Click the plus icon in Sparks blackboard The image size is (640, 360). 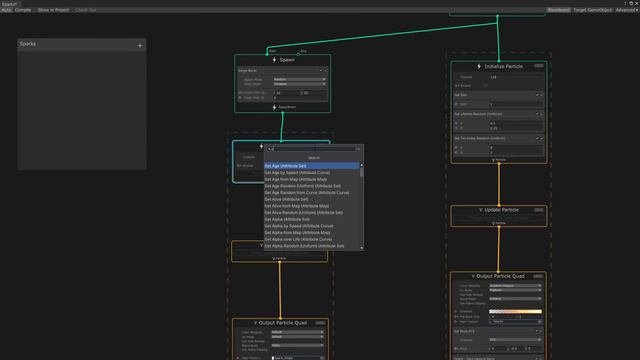pyautogui.click(x=140, y=45)
